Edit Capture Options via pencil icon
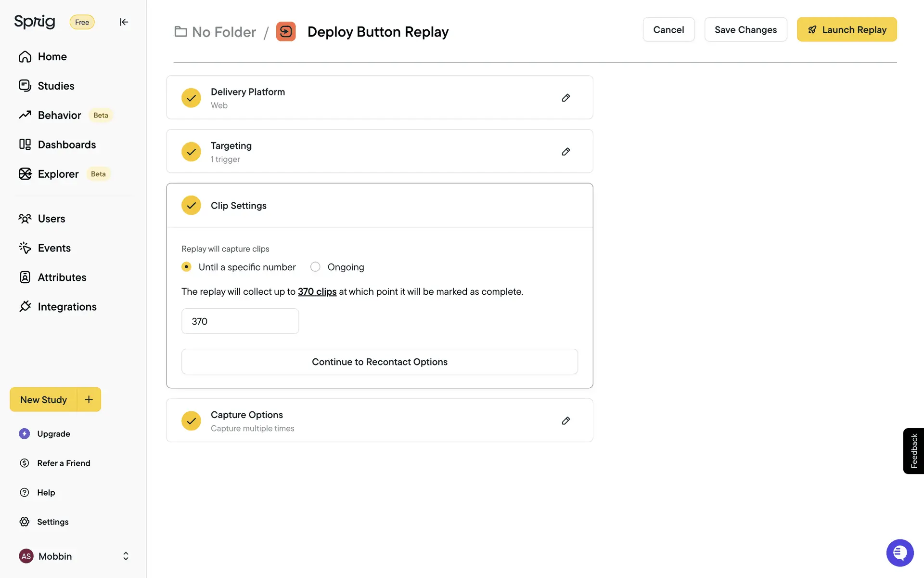924x578 pixels. pyautogui.click(x=566, y=421)
